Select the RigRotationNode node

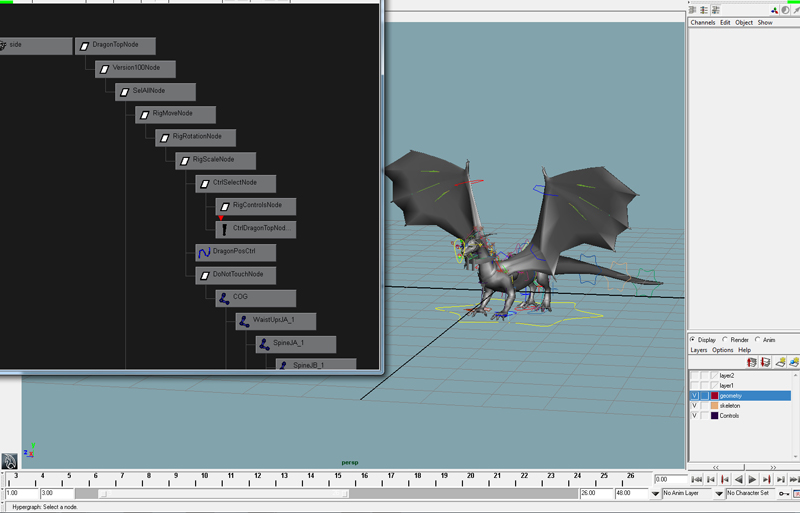[195, 138]
